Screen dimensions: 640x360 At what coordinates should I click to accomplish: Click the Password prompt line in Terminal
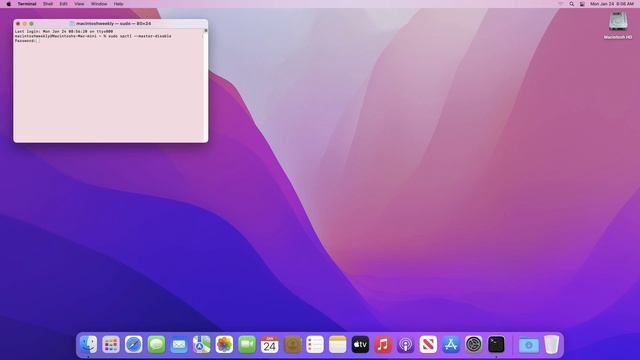pos(27,41)
